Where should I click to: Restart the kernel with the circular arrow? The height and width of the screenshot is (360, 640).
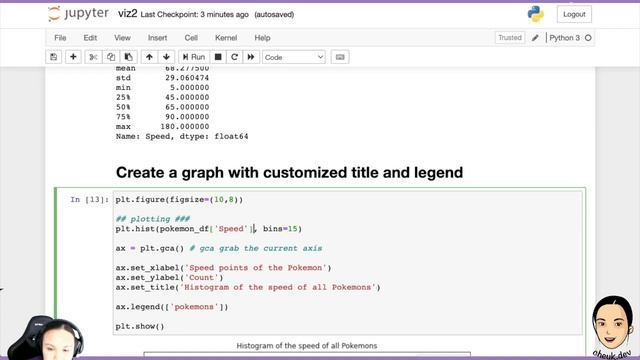tap(234, 57)
